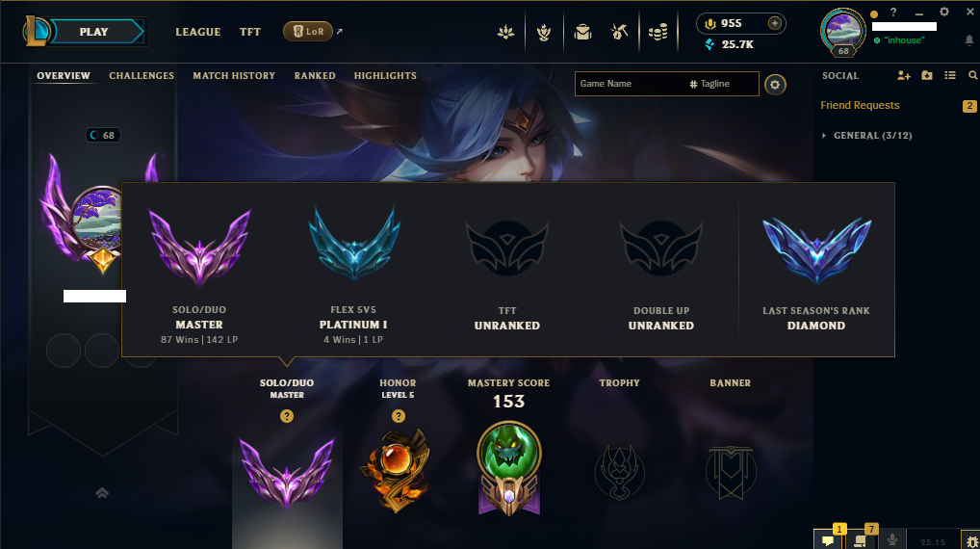Open the LoR launcher button

(x=308, y=31)
